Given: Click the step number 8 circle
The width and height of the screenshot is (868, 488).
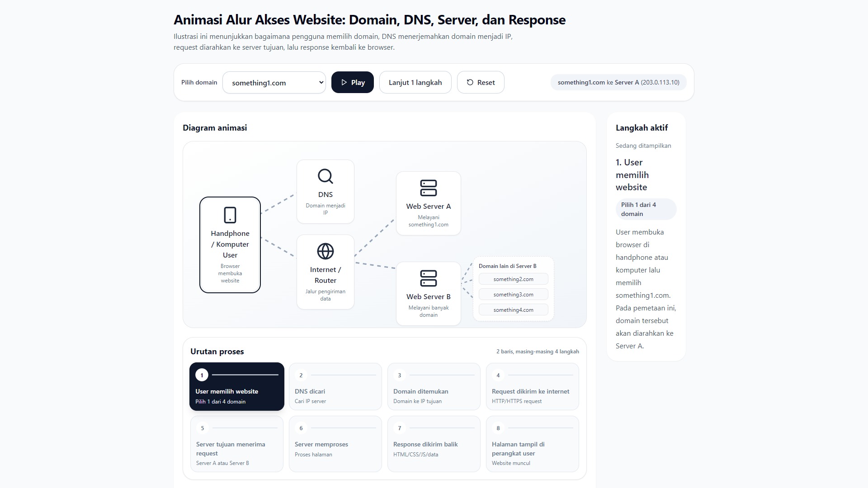Looking at the screenshot, I should point(498,428).
